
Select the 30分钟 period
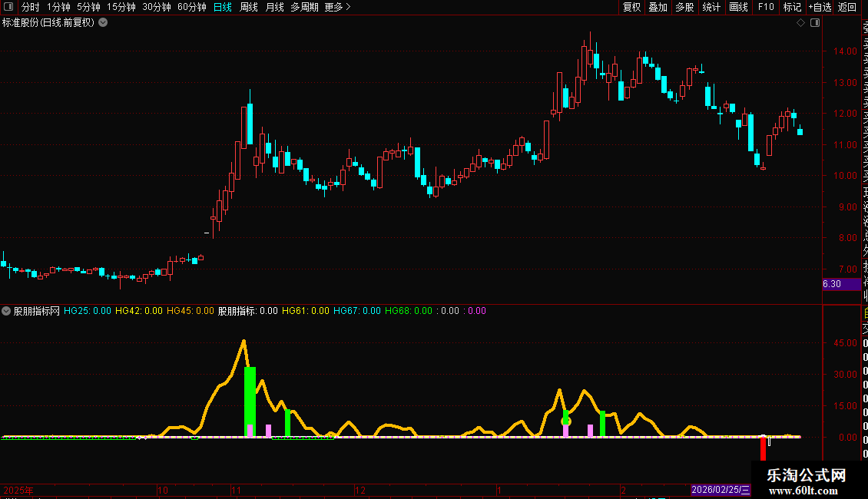[x=157, y=7]
